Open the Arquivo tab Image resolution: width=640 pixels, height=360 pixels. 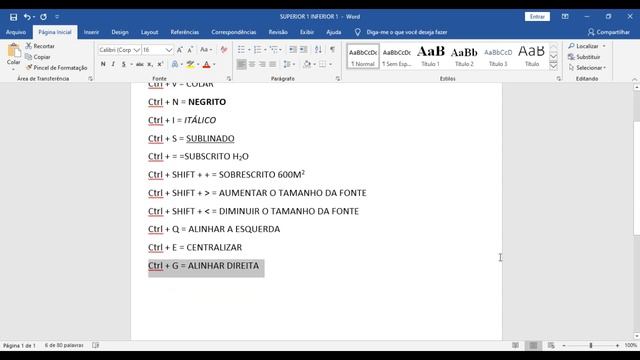point(16,32)
